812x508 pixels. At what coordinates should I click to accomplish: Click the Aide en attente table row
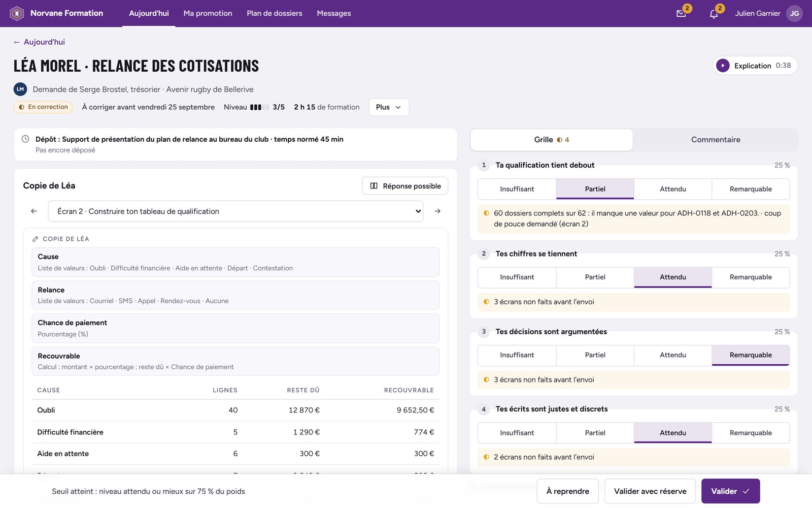pos(235,454)
